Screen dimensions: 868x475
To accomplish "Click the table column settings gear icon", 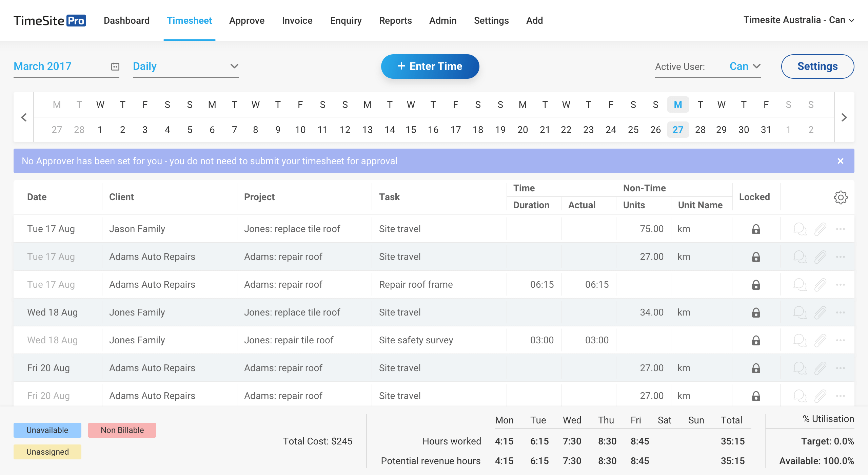I will click(841, 197).
